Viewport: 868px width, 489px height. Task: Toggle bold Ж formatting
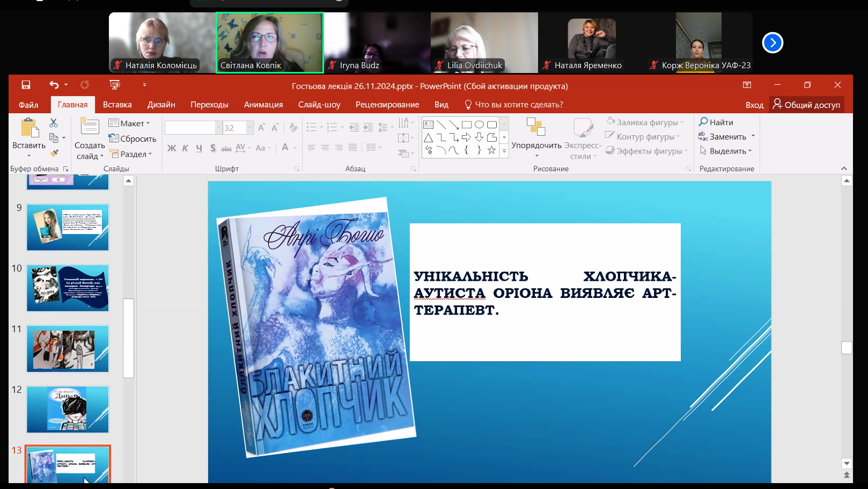(172, 148)
